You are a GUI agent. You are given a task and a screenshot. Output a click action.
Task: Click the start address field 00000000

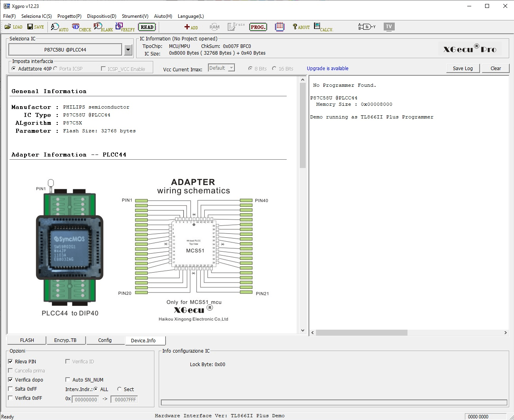tap(86, 399)
